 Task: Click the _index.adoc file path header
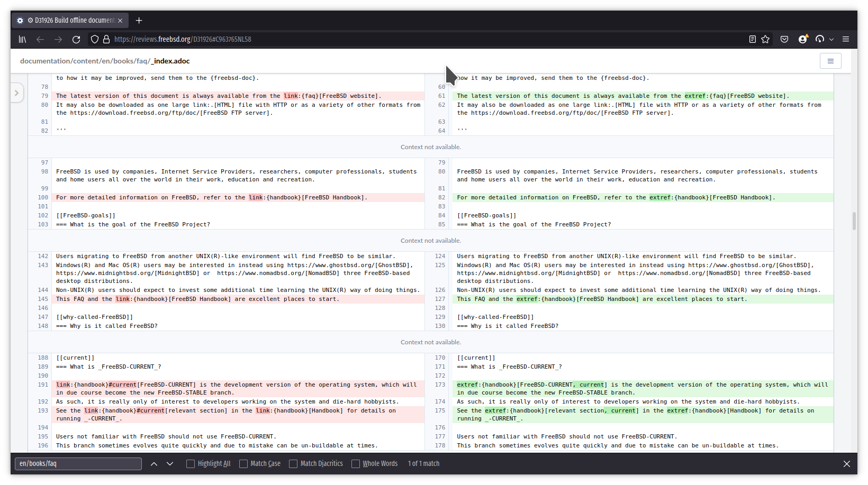point(105,61)
